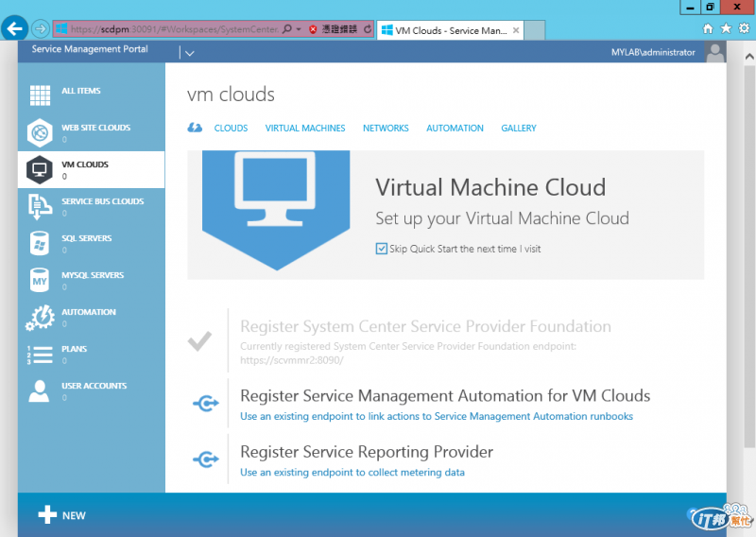
Task: Click the search magnifier in address bar
Action: point(287,29)
